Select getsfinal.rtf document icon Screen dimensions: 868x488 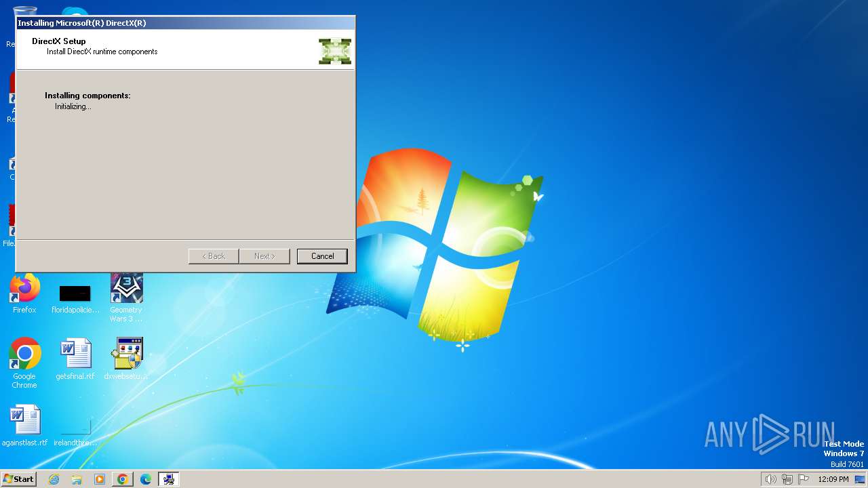(75, 359)
